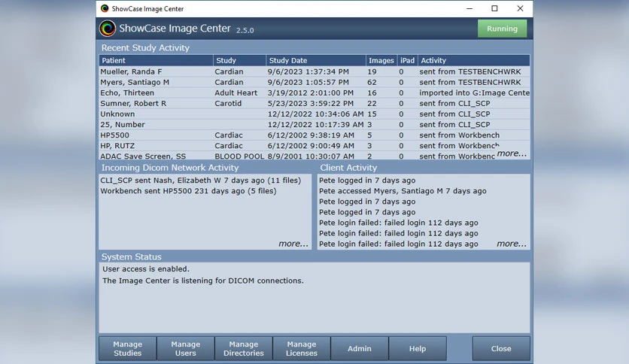
Task: Select patient row Sumner, Robert R
Action: tap(314, 104)
